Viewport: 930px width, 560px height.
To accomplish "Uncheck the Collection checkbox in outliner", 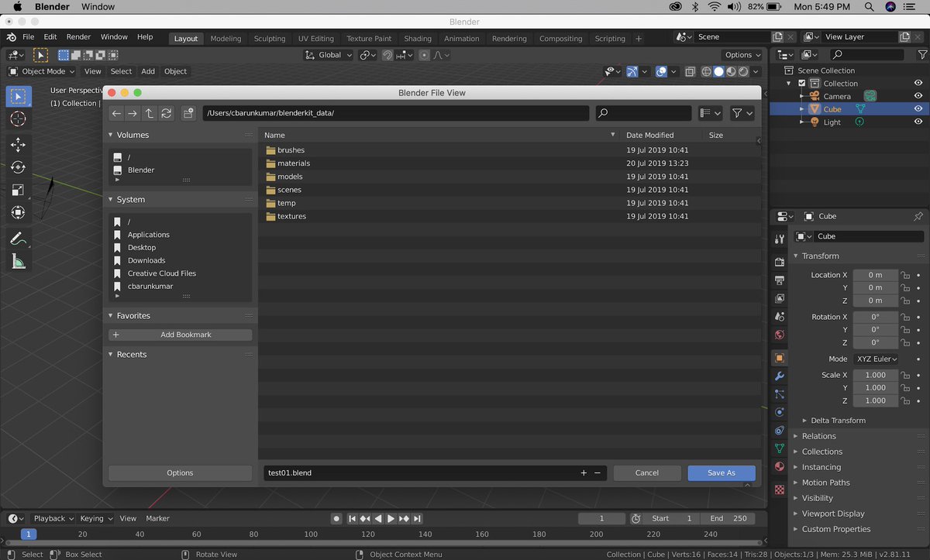I will click(x=802, y=83).
